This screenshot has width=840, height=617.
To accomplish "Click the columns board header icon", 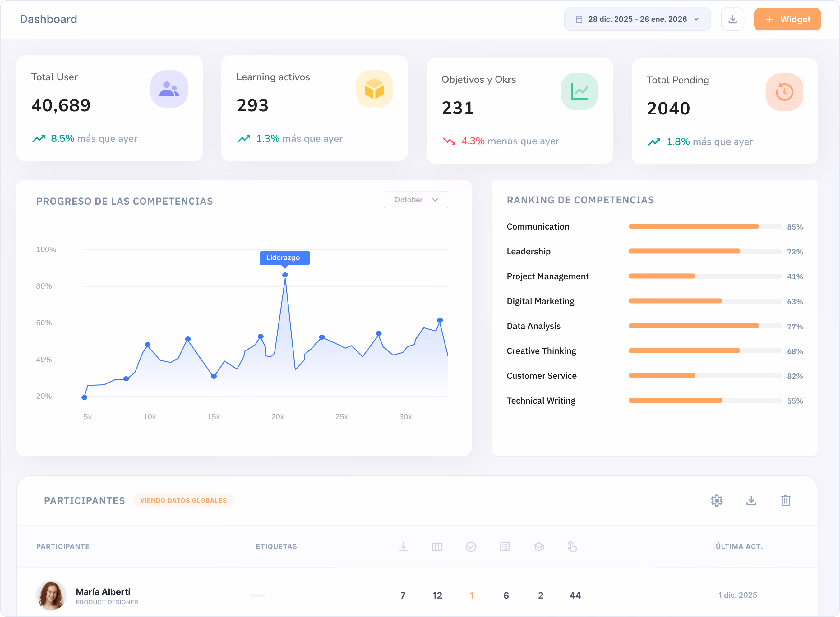I will [437, 547].
